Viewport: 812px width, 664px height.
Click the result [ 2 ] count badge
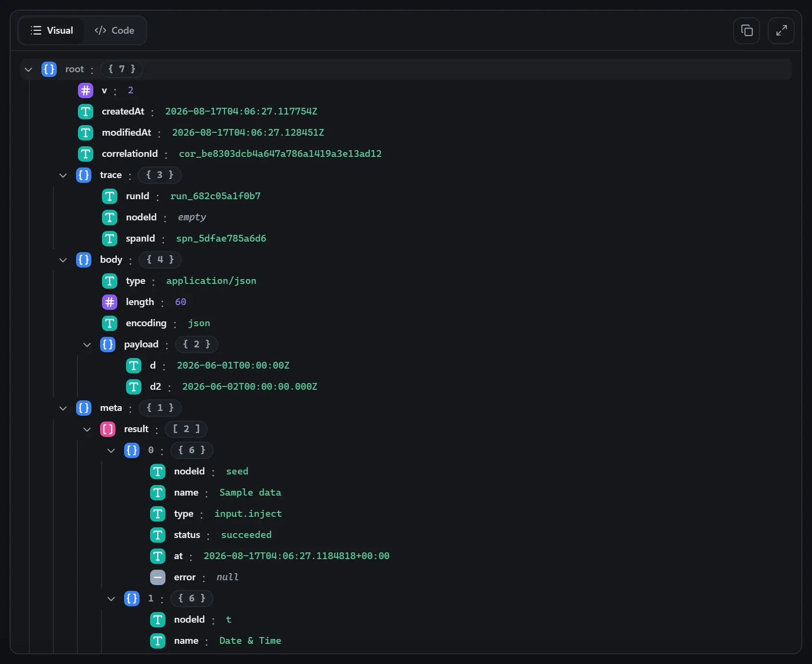[x=186, y=429]
